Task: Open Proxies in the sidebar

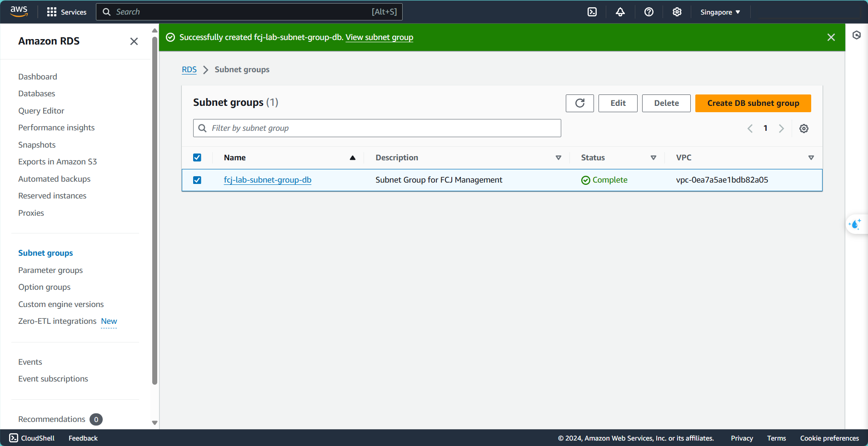Action: (31, 213)
